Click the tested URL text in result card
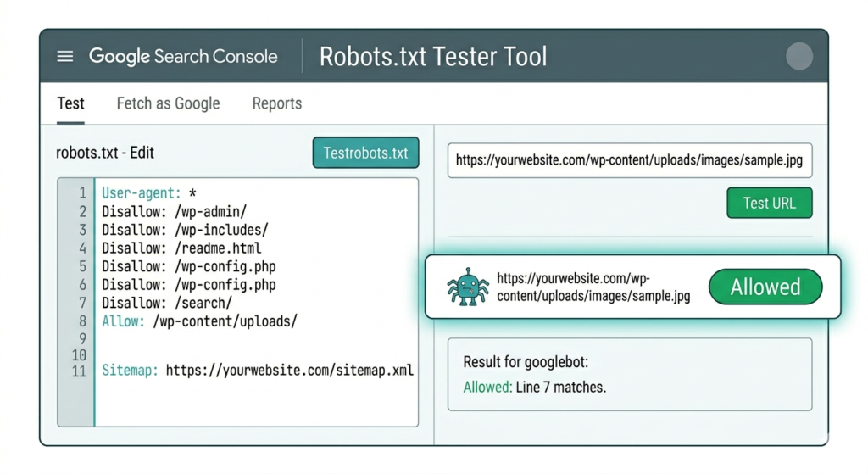 593,287
